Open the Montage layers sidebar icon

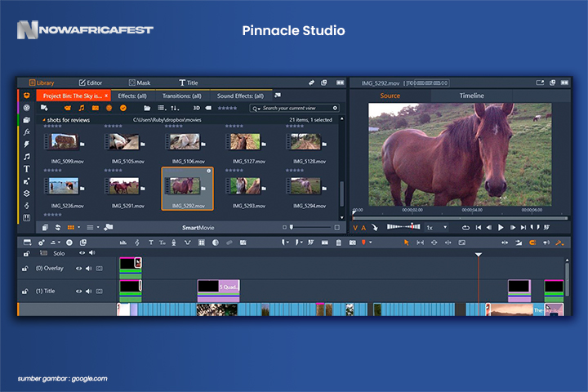click(27, 194)
